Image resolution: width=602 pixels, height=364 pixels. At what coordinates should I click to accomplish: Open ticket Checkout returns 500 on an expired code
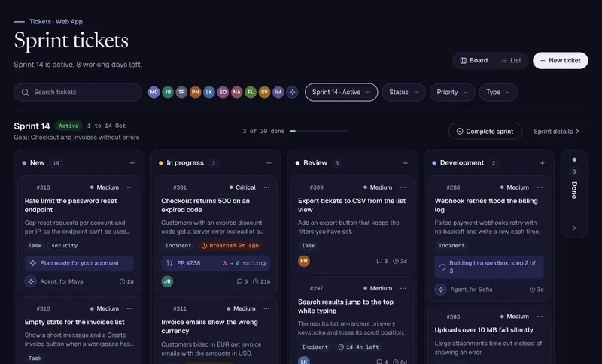[205, 205]
